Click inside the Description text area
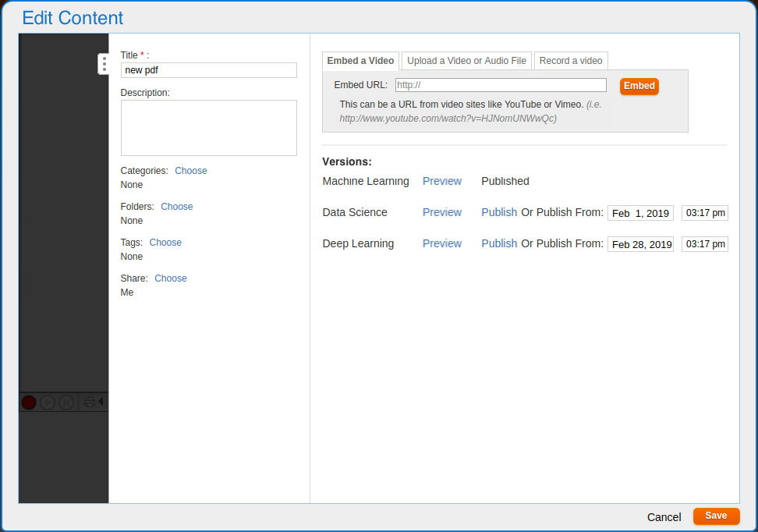The width and height of the screenshot is (758, 532). pyautogui.click(x=208, y=128)
